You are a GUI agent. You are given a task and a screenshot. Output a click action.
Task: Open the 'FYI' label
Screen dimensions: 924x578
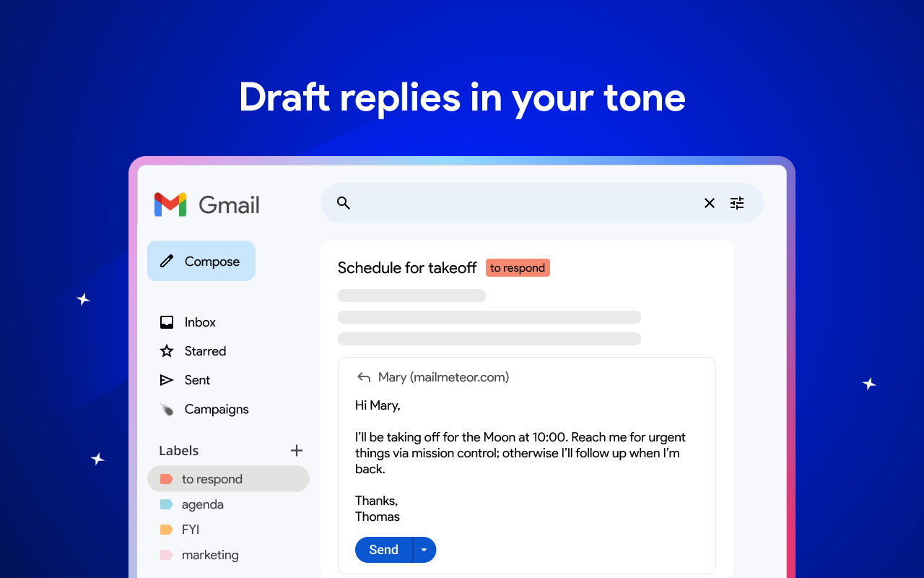point(188,529)
